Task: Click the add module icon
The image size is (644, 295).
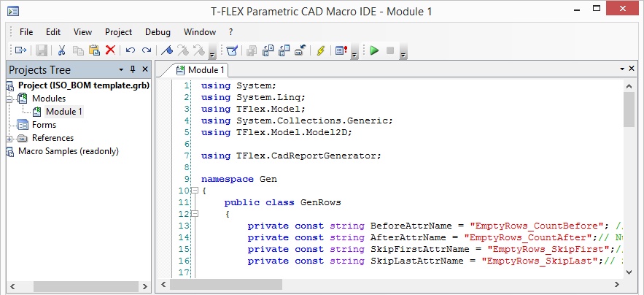Action: (268, 50)
